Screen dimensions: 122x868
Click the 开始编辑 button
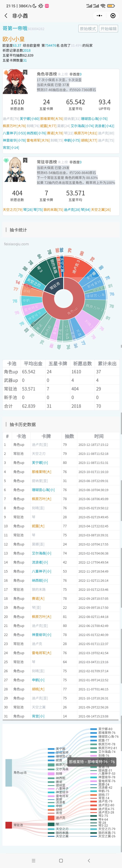click(108, 29)
